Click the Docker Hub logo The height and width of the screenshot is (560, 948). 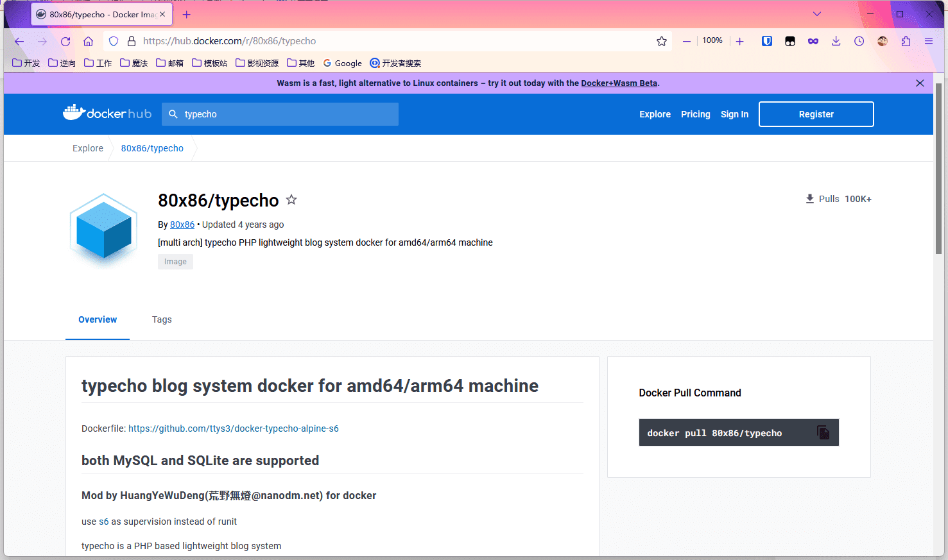pos(107,113)
